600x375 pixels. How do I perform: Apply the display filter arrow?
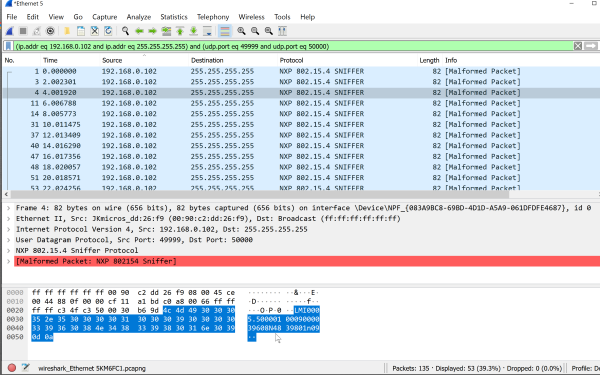pos(591,46)
